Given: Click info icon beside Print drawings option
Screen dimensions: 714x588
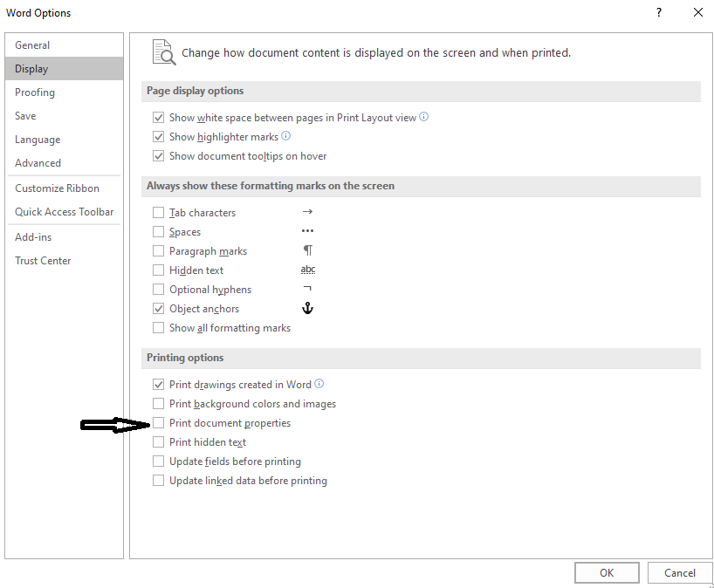Looking at the screenshot, I should coord(319,384).
